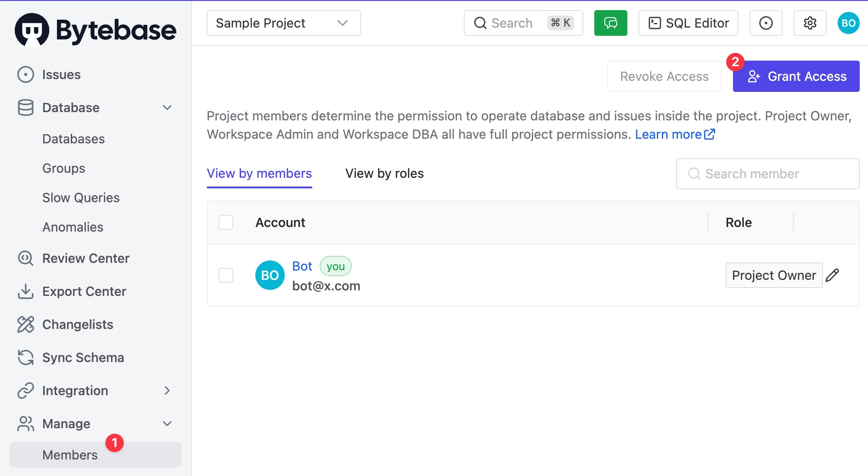
Task: Click the external link icon after Learn more
Action: 710,134
